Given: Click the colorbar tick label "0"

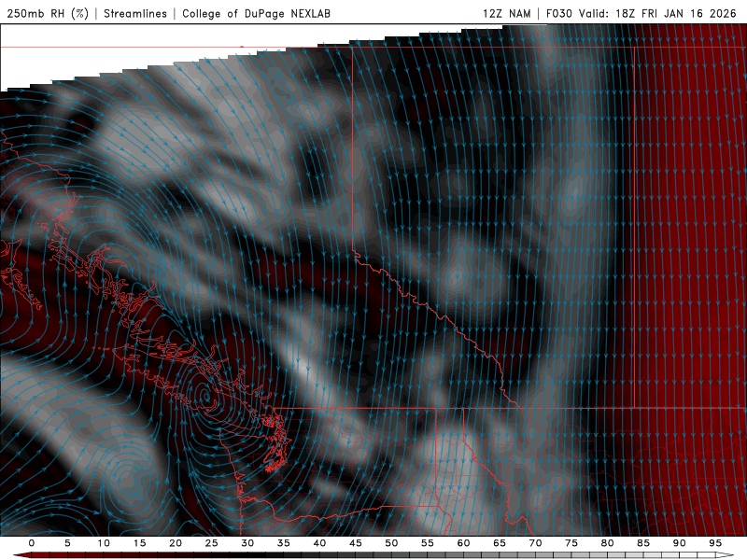Looking at the screenshot, I should click(x=32, y=543).
